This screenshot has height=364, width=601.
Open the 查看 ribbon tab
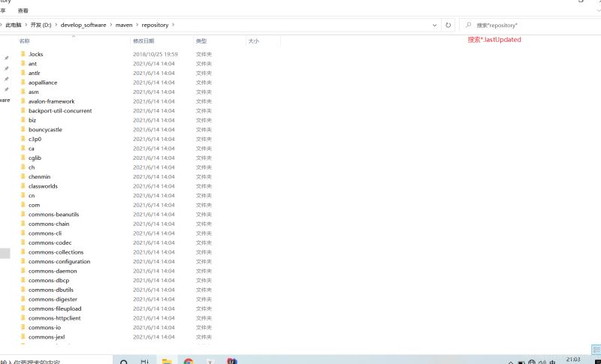23,11
